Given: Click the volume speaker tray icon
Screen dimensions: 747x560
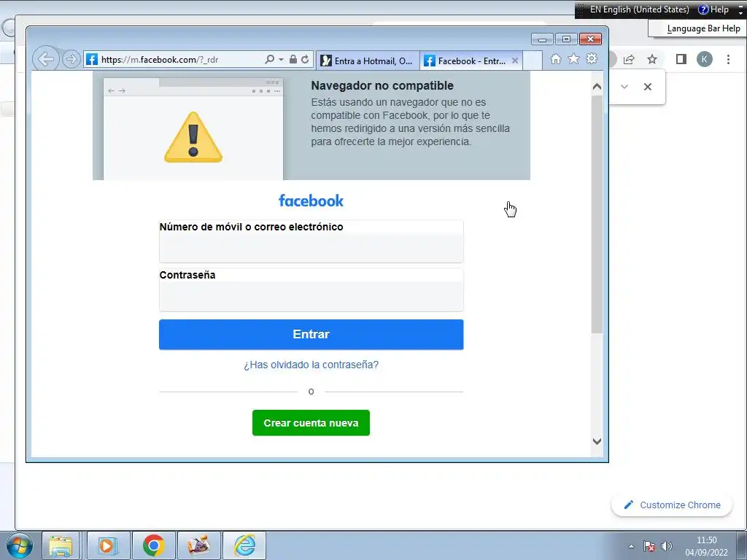Looking at the screenshot, I should point(667,546).
